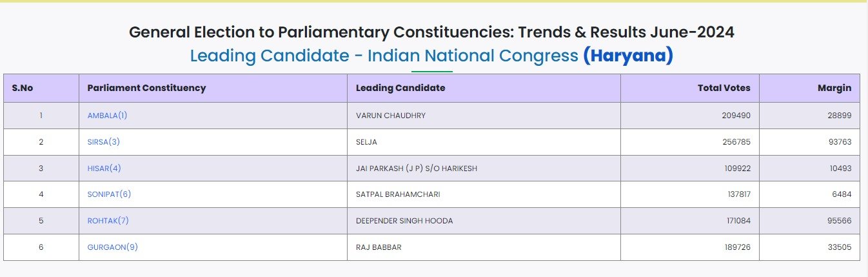Open the HISAR(4) constituency link
868x277 pixels.
coord(104,169)
